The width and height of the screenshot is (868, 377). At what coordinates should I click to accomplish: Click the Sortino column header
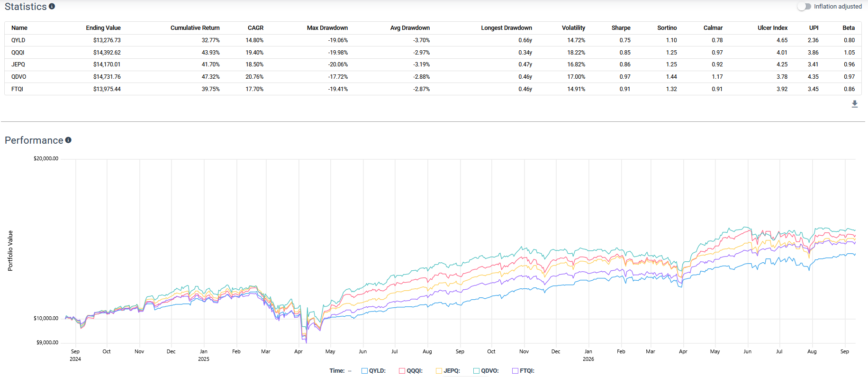pos(667,28)
